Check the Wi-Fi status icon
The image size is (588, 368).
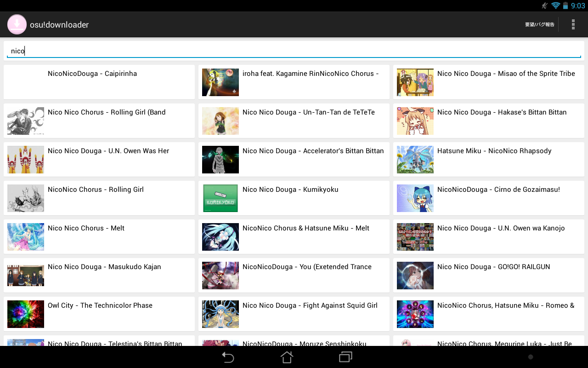556,6
